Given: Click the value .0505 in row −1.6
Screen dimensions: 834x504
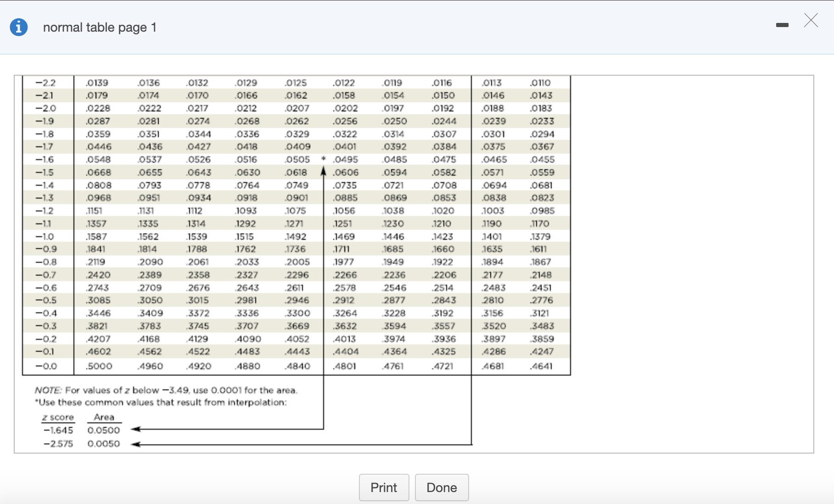Looking at the screenshot, I should click(297, 160).
